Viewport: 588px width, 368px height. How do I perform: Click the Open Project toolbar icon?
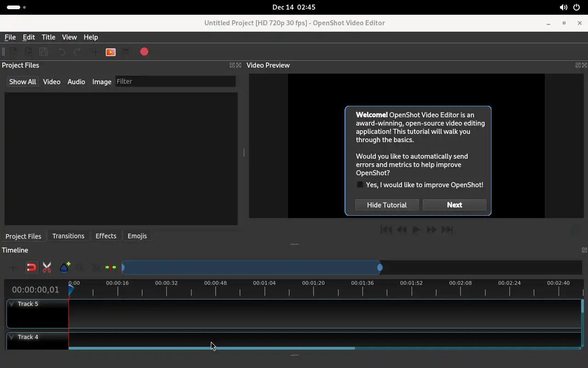[28, 52]
